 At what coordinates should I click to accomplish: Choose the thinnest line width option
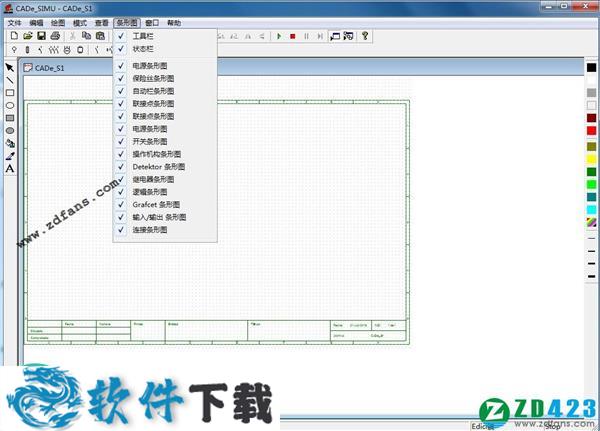point(592,238)
